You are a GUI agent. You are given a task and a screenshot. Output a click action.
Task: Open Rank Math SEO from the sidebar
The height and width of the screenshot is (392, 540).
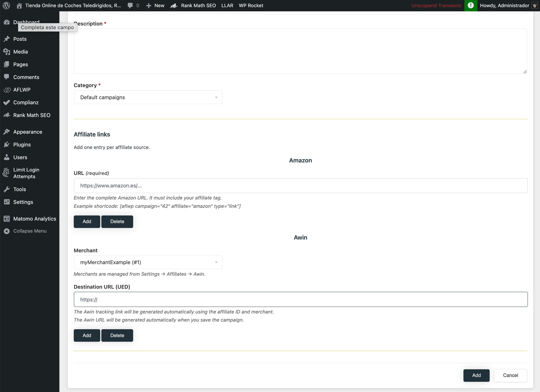32,115
